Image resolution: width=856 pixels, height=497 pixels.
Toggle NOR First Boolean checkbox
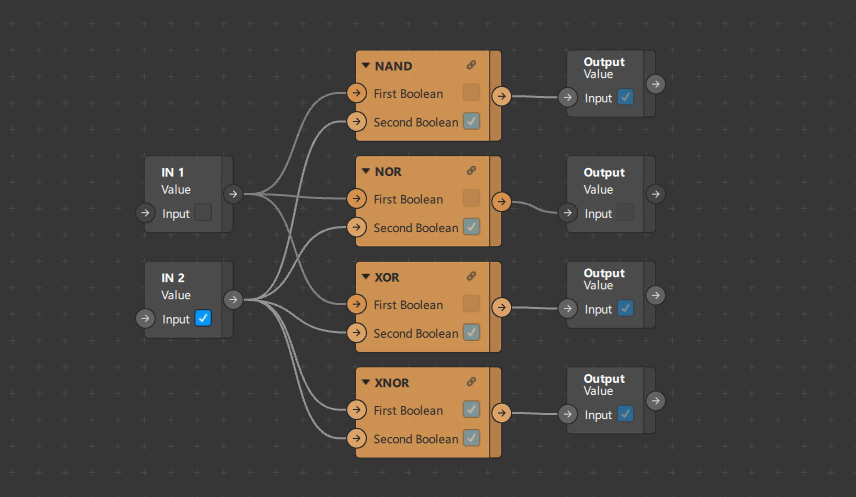click(471, 198)
